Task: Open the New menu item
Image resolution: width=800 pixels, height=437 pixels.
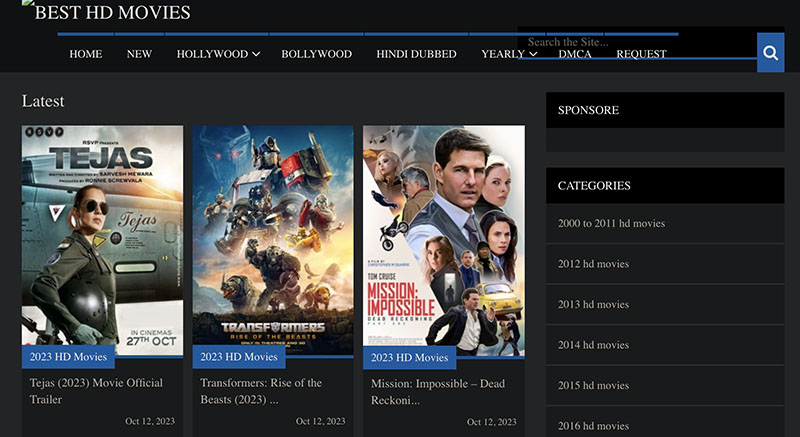Action: (x=139, y=54)
